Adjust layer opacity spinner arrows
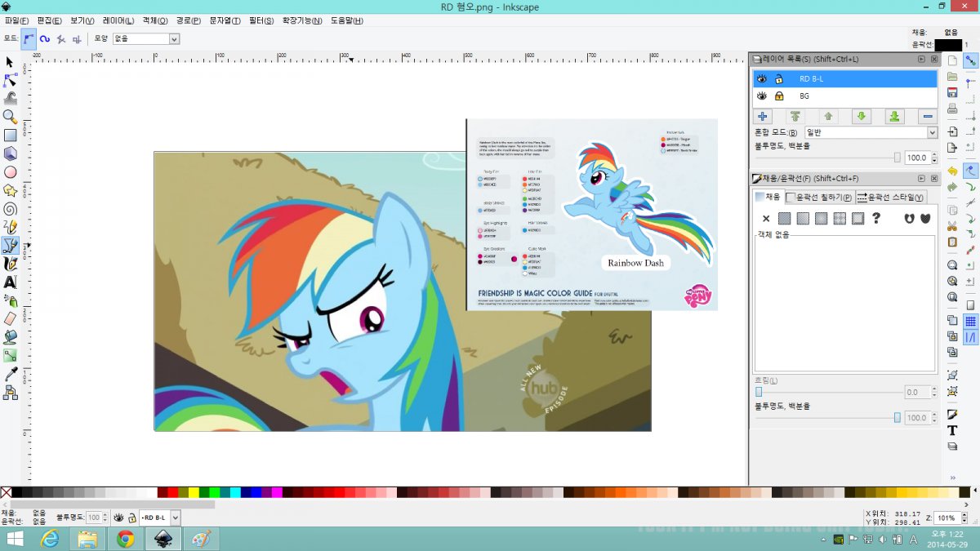Image resolution: width=980 pixels, height=551 pixels. point(933,158)
